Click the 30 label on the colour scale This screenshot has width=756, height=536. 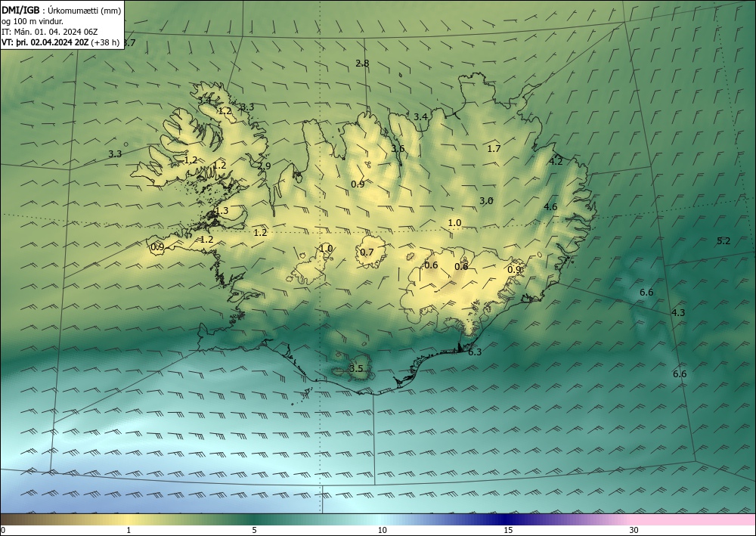click(634, 530)
